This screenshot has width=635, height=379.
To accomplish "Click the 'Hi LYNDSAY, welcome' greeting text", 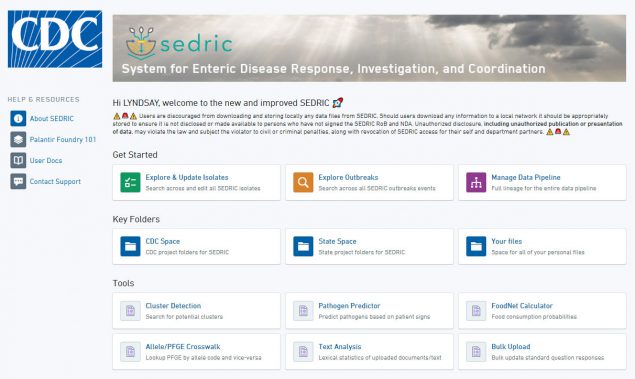I will (228, 103).
